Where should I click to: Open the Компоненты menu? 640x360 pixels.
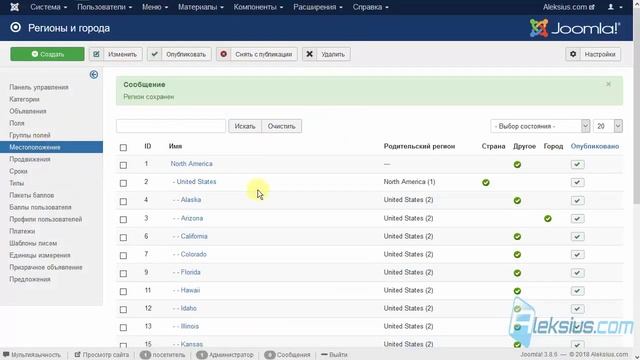pos(258,7)
